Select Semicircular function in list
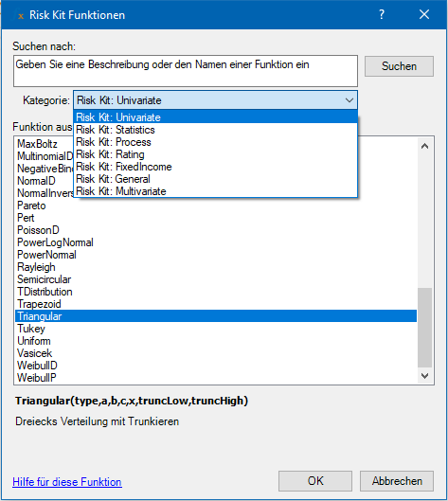448x501 pixels. coord(216,279)
